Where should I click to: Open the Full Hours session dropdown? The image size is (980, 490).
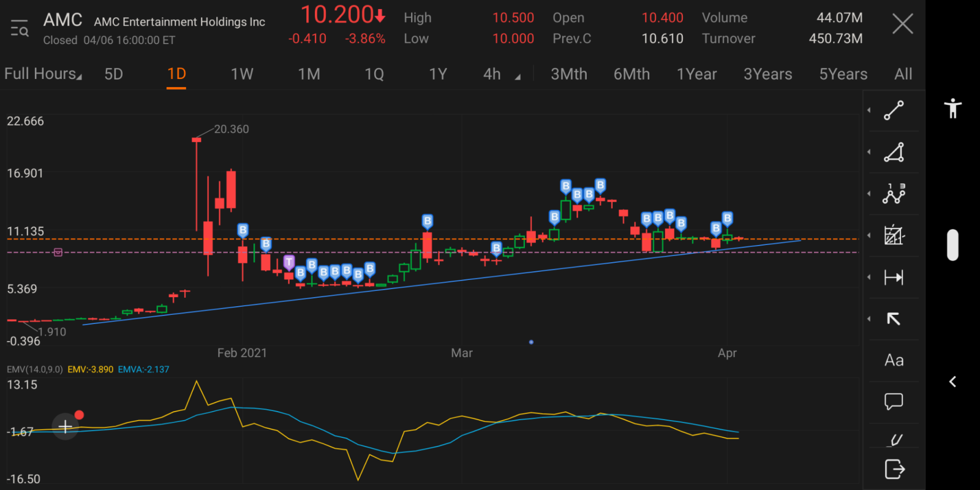tap(43, 74)
